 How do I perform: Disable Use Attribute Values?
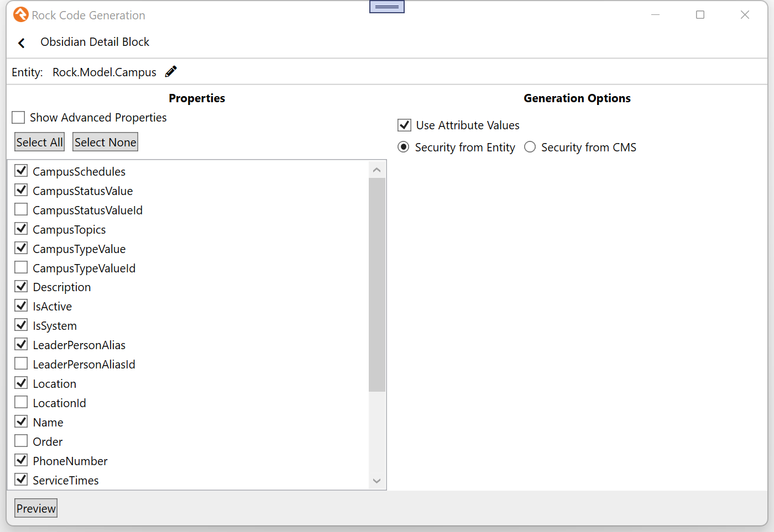pyautogui.click(x=404, y=125)
